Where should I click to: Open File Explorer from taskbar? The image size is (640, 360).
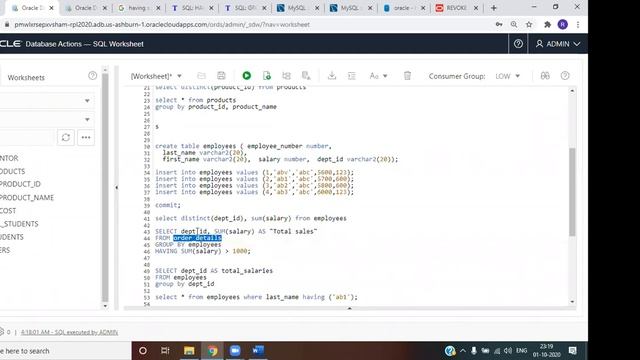tap(189, 351)
